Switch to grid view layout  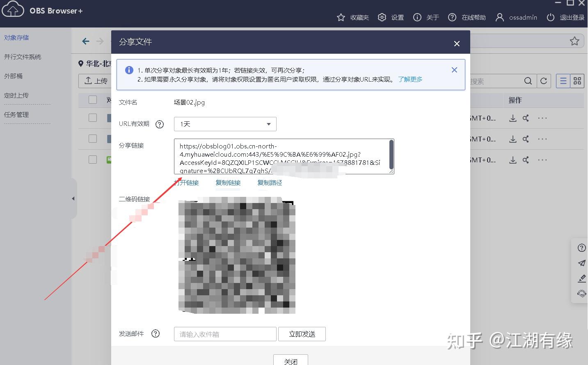tap(577, 81)
